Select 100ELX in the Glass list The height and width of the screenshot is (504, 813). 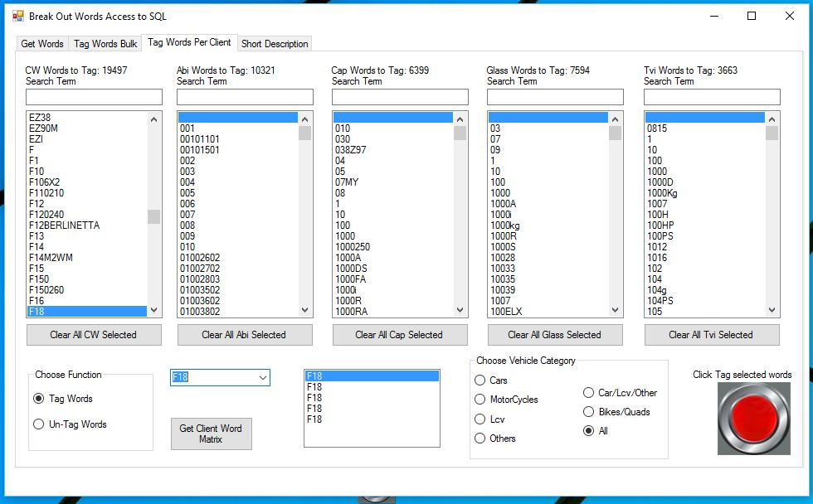click(548, 312)
